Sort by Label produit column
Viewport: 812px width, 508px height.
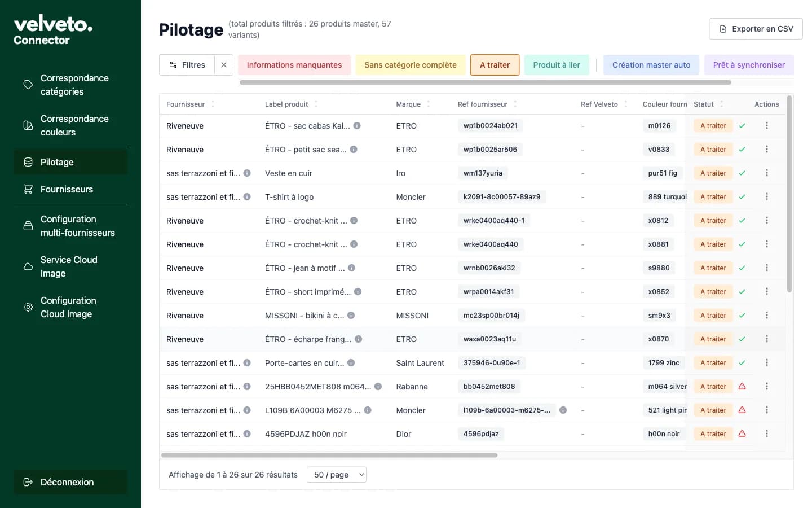coord(316,104)
